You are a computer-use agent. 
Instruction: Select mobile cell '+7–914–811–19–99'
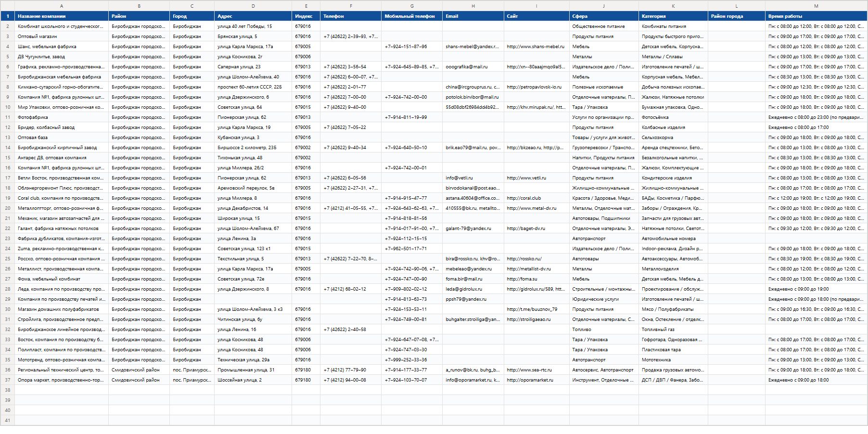click(x=412, y=117)
